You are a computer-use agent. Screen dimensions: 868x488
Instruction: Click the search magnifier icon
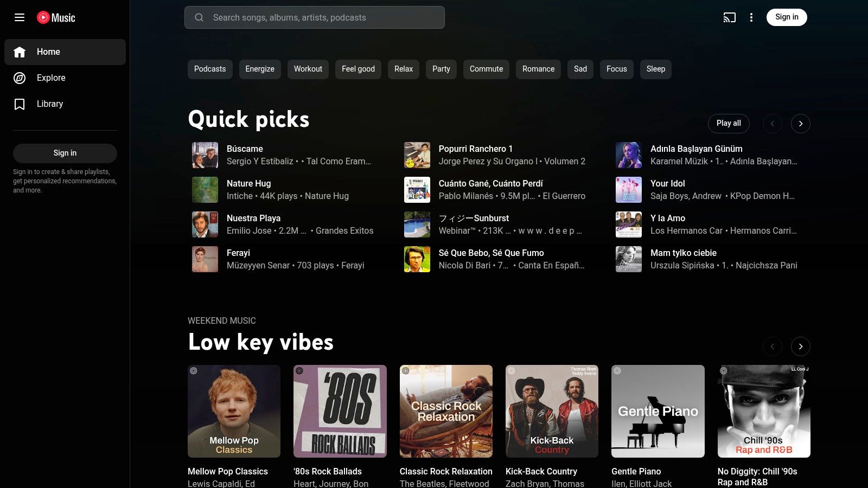point(199,17)
